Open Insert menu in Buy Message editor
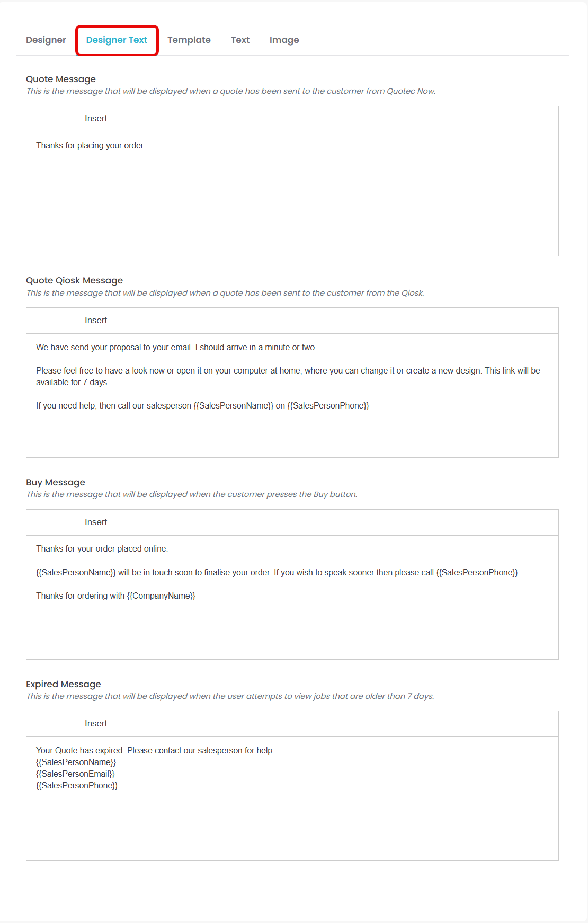Viewport: 588px width, 923px height. 96,522
